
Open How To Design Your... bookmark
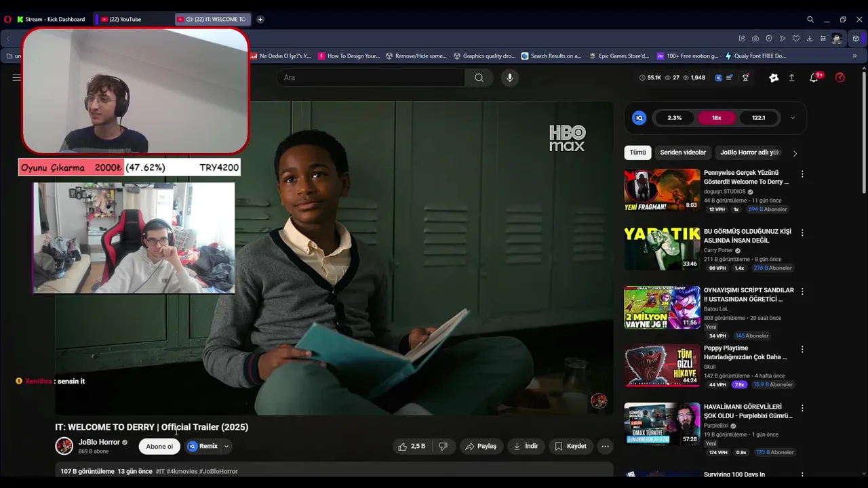click(349, 56)
